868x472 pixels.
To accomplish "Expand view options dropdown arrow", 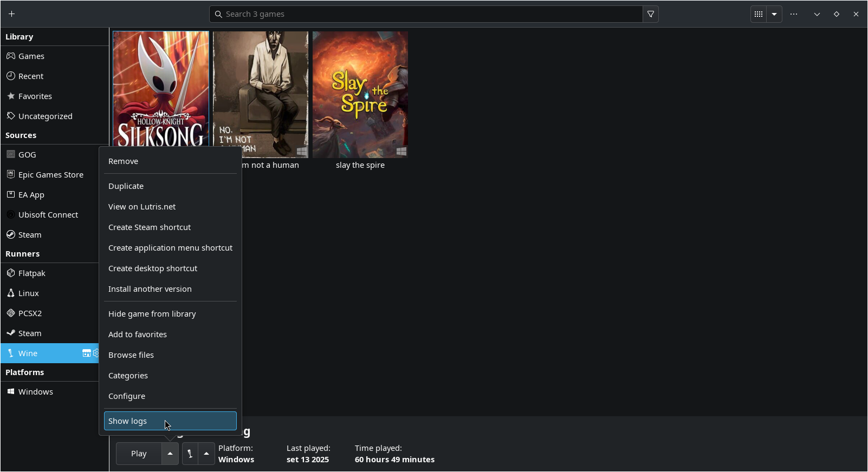I will point(774,14).
